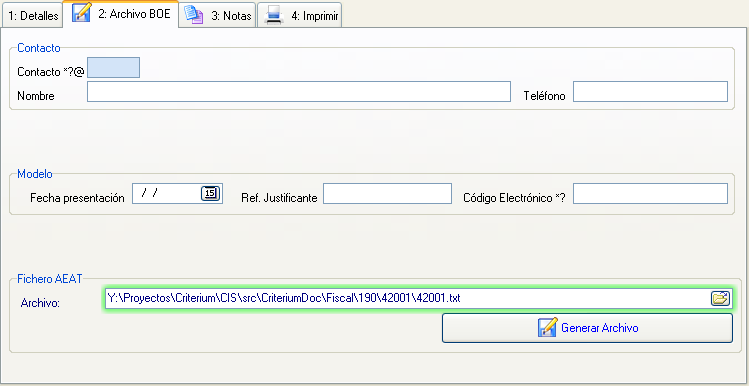The width and height of the screenshot is (749, 386).
Task: Click the Código Electrónico *? label
Action: [514, 198]
